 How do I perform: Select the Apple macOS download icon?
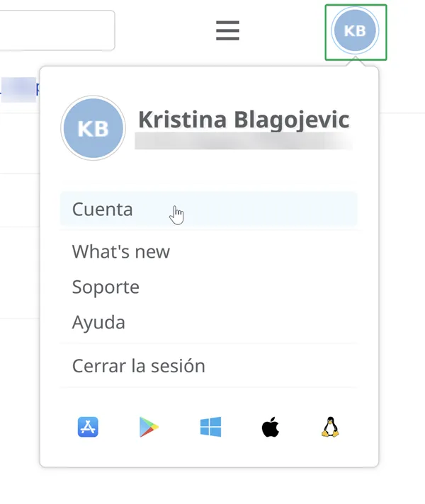(x=271, y=427)
